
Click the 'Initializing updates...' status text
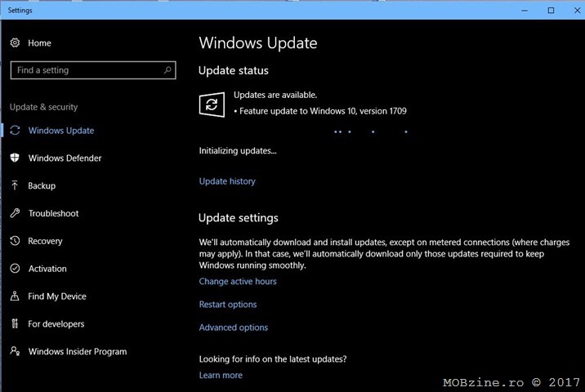click(x=238, y=151)
